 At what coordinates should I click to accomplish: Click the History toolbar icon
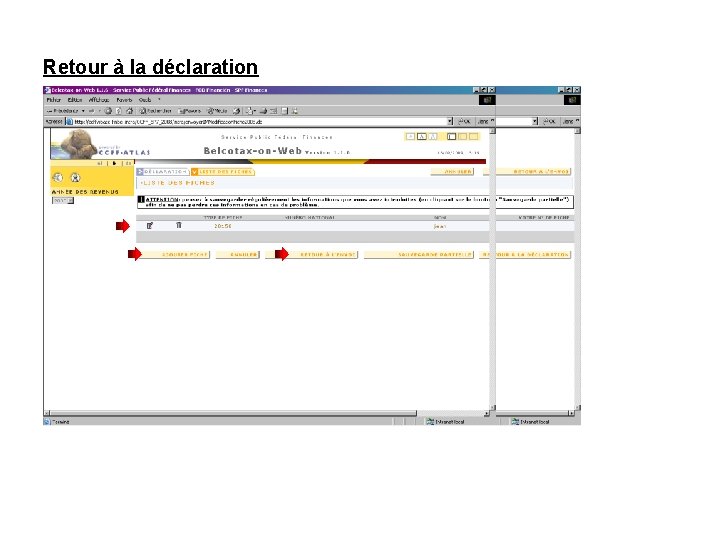click(x=236, y=111)
